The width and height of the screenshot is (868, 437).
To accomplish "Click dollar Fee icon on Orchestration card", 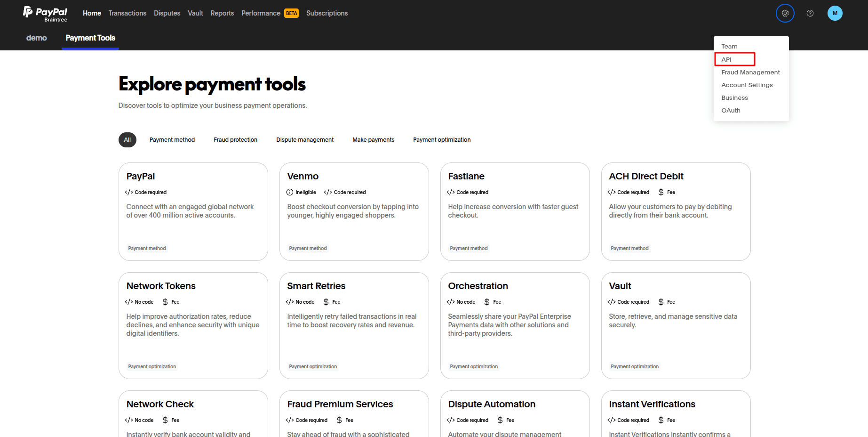I will [x=487, y=302].
